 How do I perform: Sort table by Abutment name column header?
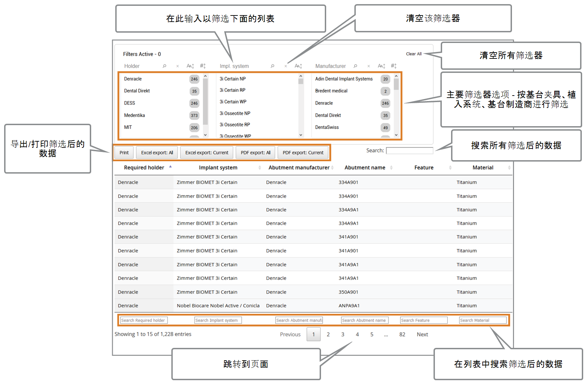coord(365,167)
